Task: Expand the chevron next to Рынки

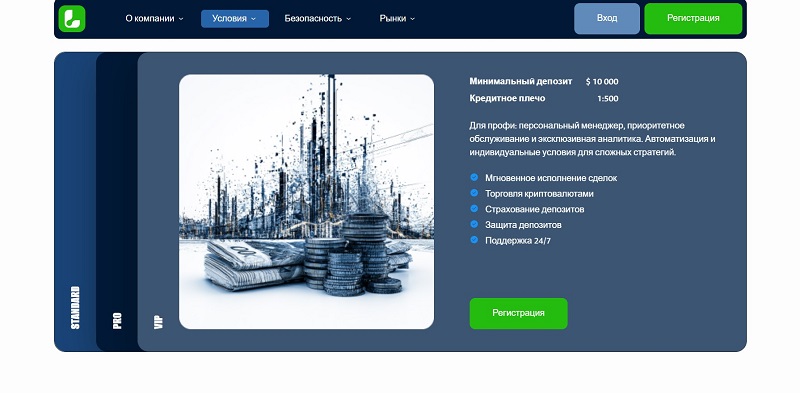Action: [412, 19]
